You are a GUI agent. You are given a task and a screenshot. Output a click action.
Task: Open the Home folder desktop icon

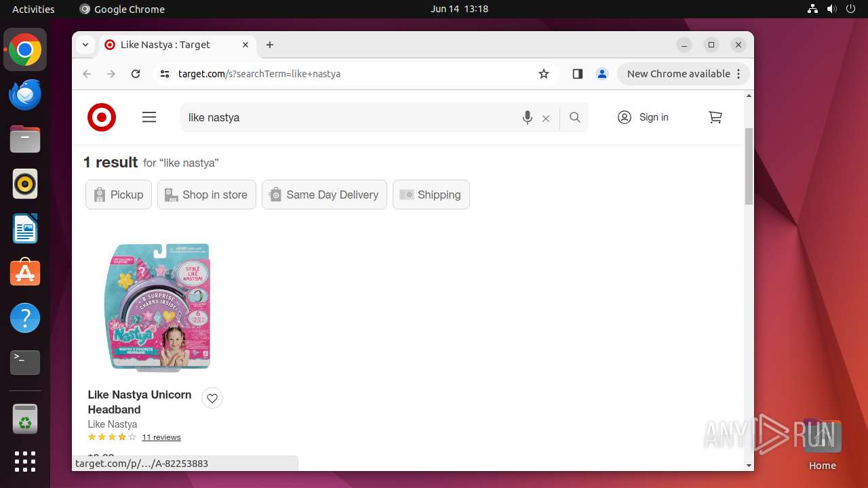[822, 445]
